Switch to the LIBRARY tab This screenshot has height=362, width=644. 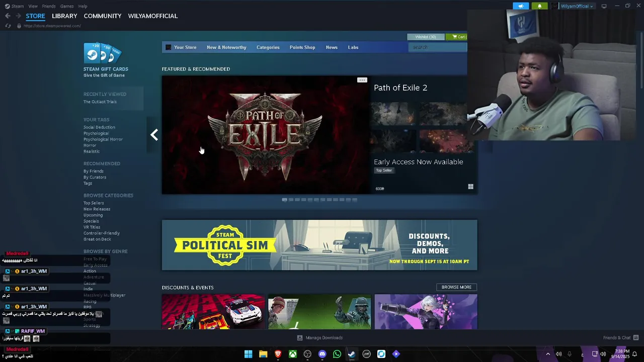(64, 16)
